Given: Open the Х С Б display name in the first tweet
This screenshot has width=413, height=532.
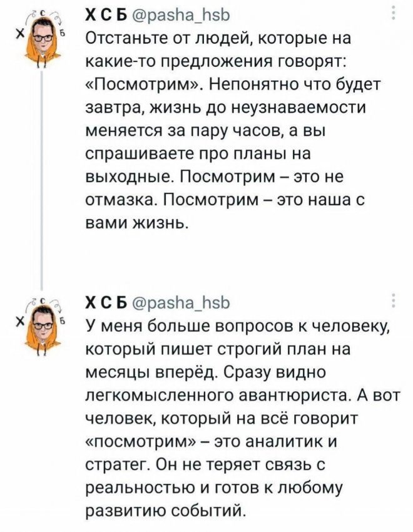Looking at the screenshot, I should coord(106,14).
